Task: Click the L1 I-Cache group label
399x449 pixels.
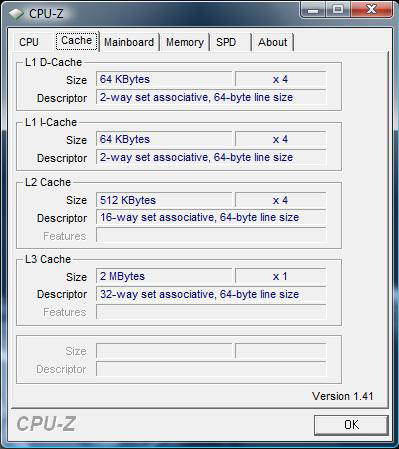Action: (x=51, y=122)
